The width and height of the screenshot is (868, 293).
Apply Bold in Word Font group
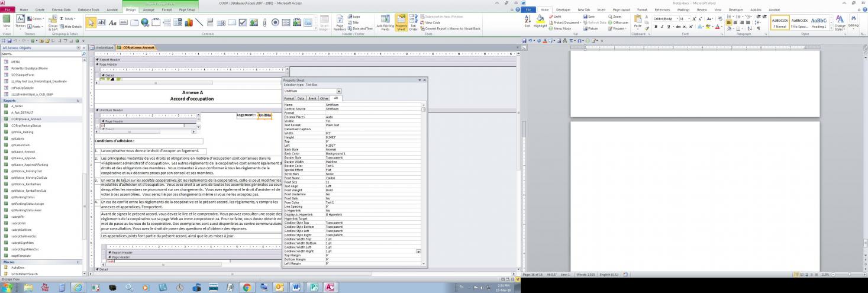[x=656, y=27]
